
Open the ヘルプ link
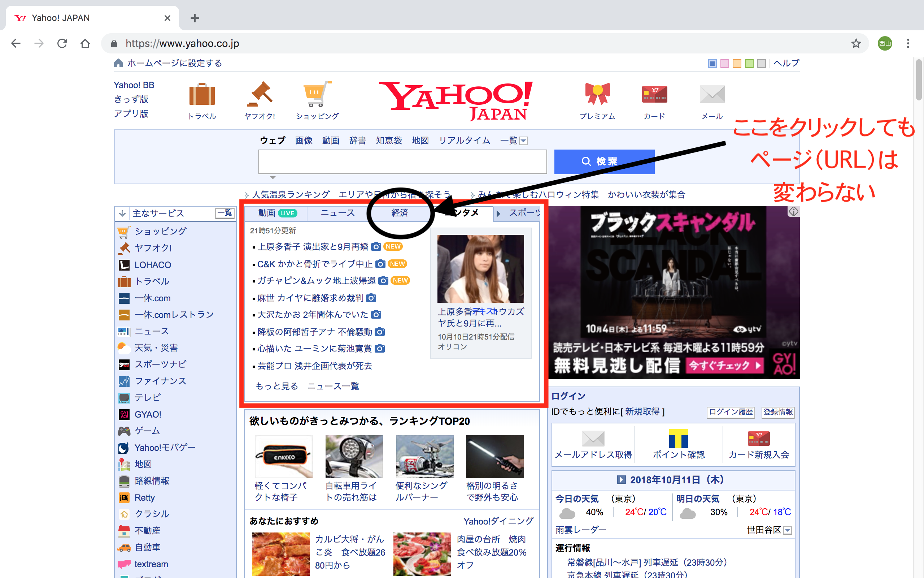point(786,63)
